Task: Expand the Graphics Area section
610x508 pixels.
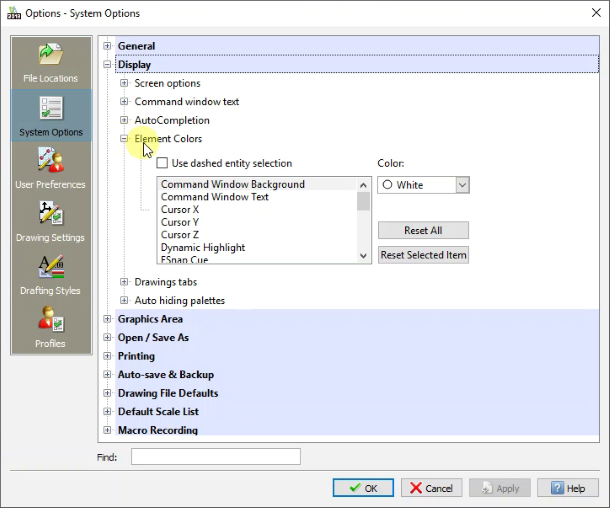Action: coord(107,319)
